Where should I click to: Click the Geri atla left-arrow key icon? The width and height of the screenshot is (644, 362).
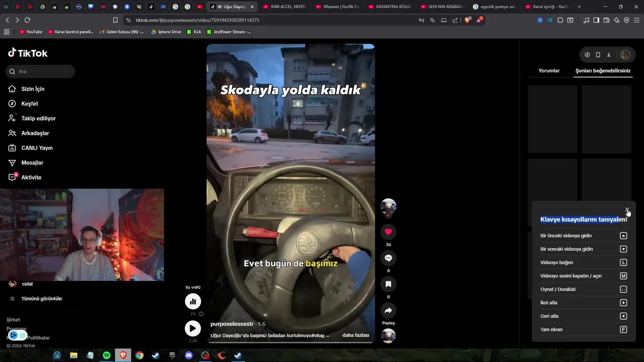[x=623, y=316]
